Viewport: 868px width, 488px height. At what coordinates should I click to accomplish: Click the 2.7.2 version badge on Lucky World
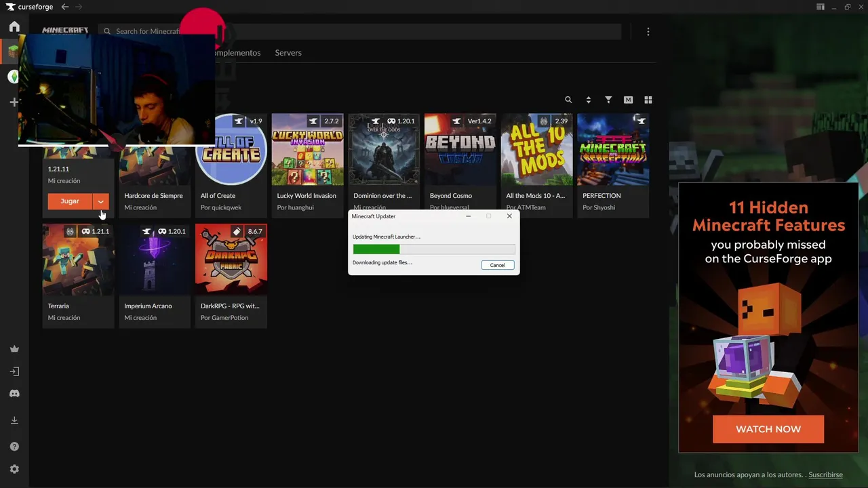332,121
